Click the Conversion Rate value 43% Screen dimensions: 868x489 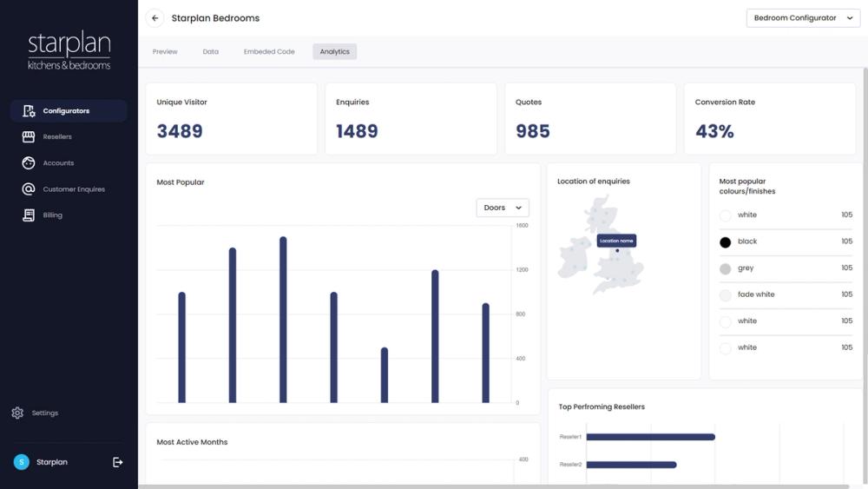tap(714, 131)
